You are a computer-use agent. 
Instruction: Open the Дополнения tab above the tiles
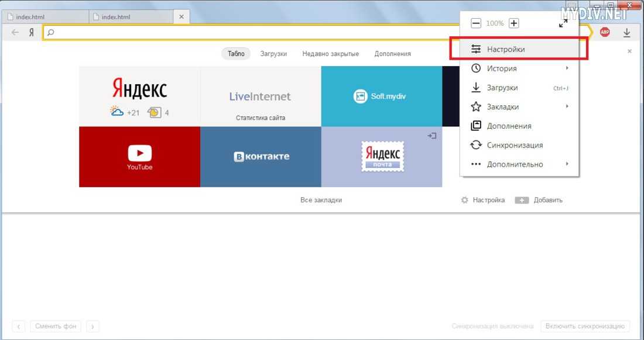393,54
